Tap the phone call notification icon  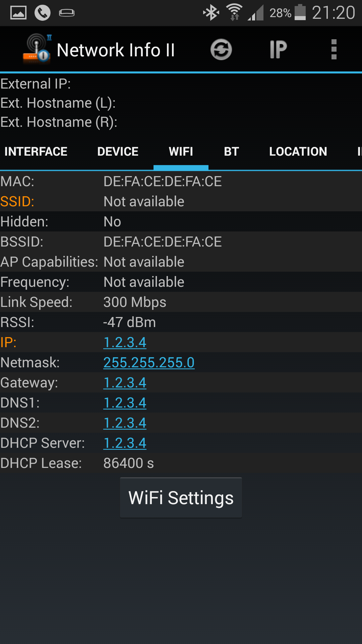(43, 13)
